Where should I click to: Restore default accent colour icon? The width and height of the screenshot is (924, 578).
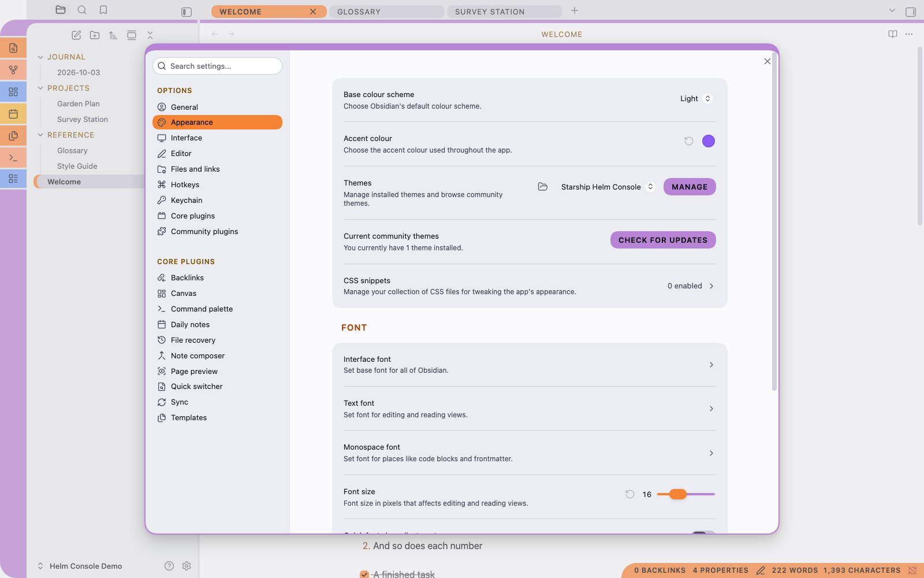coord(689,141)
